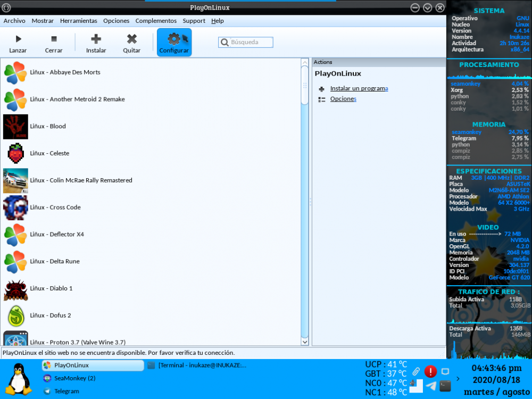Click the red exclamation alert tray icon
The width and height of the screenshot is (532, 399).
[430, 371]
